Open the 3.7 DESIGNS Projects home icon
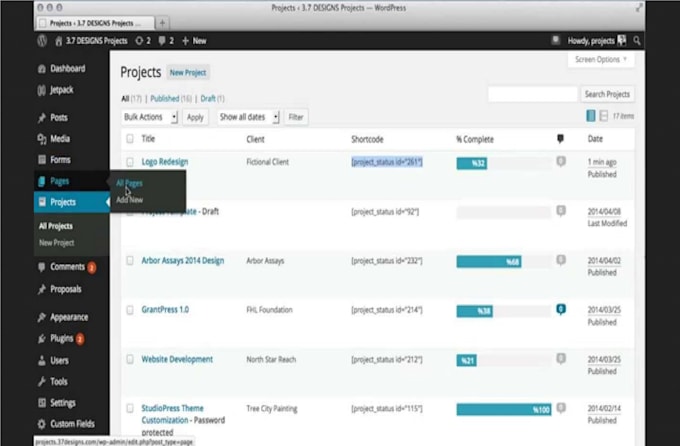This screenshot has height=446, width=680. click(x=59, y=41)
